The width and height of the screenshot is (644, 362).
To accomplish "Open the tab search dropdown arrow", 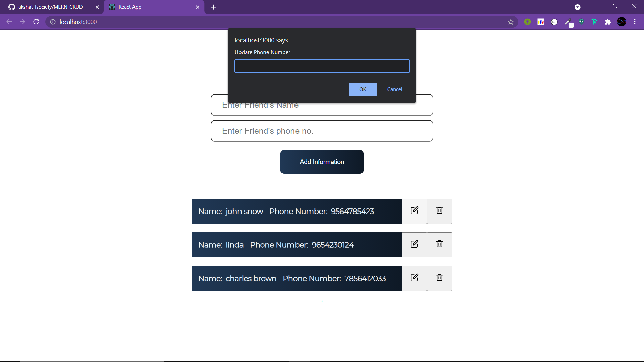I will tap(577, 7).
